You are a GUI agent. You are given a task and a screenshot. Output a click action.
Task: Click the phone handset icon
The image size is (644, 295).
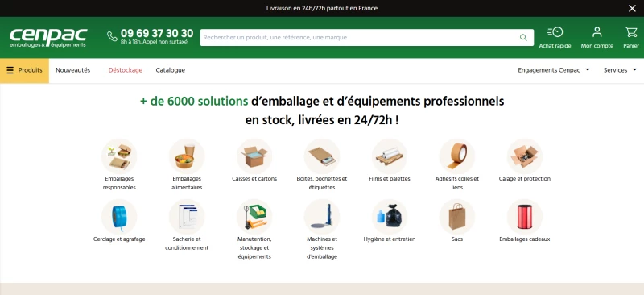pos(112,36)
